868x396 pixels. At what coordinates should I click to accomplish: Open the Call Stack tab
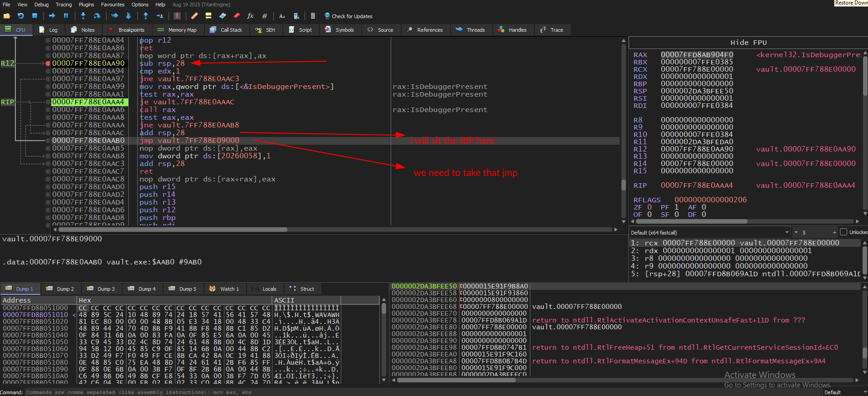(x=226, y=30)
